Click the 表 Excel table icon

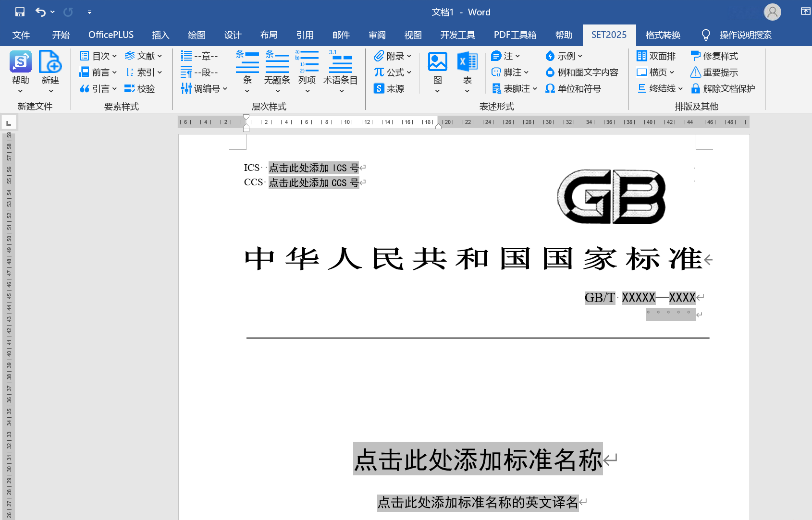click(467, 62)
